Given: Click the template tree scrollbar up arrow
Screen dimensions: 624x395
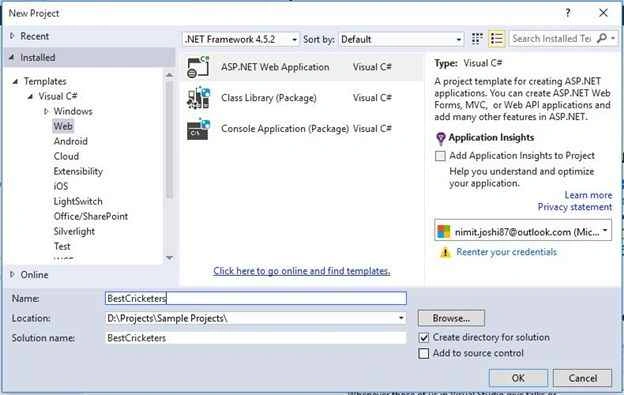Looking at the screenshot, I should coord(169,75).
